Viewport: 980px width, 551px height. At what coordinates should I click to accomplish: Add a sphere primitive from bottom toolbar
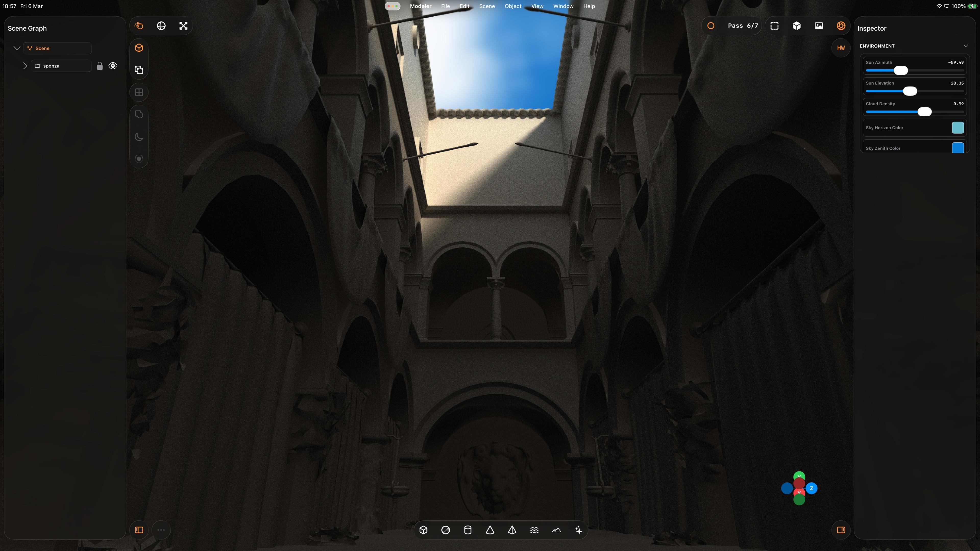point(446,530)
